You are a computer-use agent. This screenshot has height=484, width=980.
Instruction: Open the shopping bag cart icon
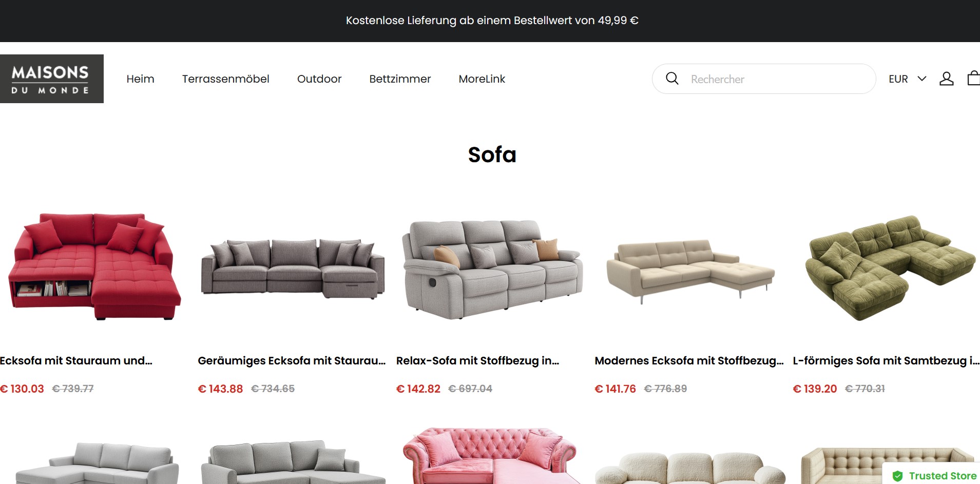pyautogui.click(x=973, y=78)
